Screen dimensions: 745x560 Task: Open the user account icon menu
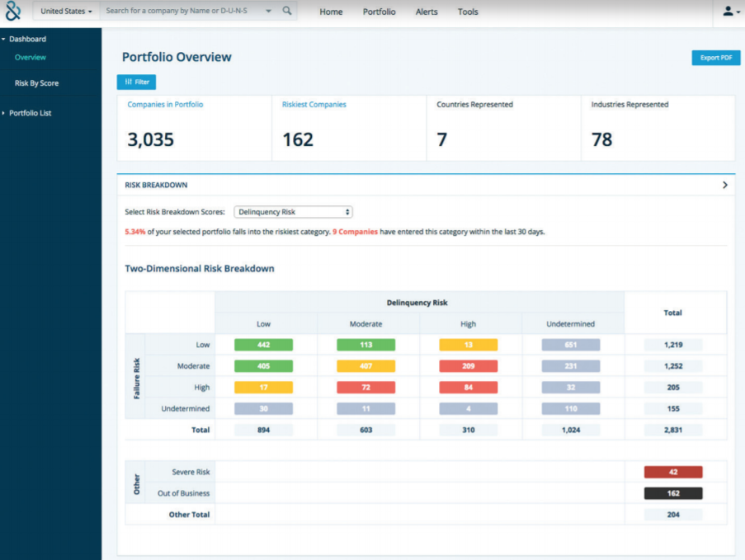pyautogui.click(x=728, y=11)
